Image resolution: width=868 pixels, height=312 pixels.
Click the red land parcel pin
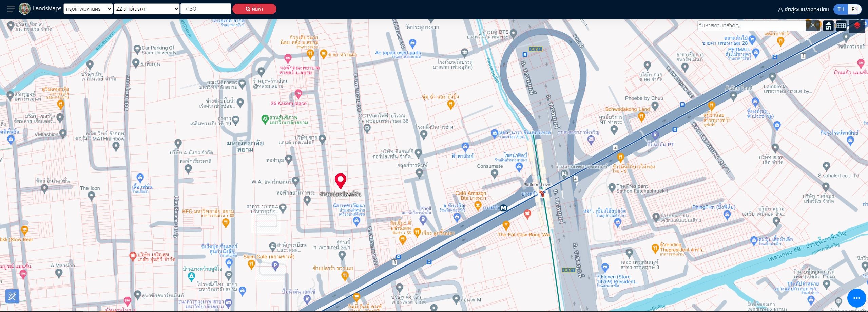click(x=341, y=181)
